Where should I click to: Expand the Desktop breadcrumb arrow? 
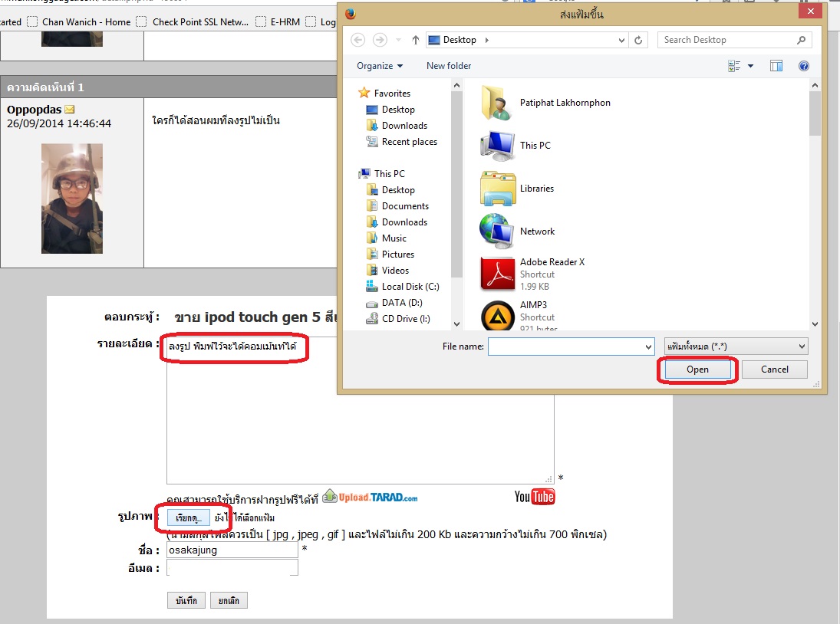(x=486, y=40)
